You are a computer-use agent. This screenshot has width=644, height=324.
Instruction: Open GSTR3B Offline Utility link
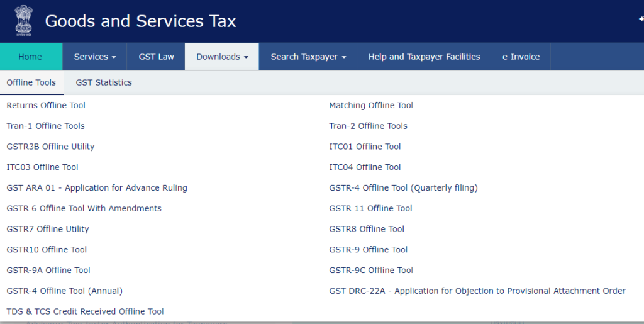[50, 147]
